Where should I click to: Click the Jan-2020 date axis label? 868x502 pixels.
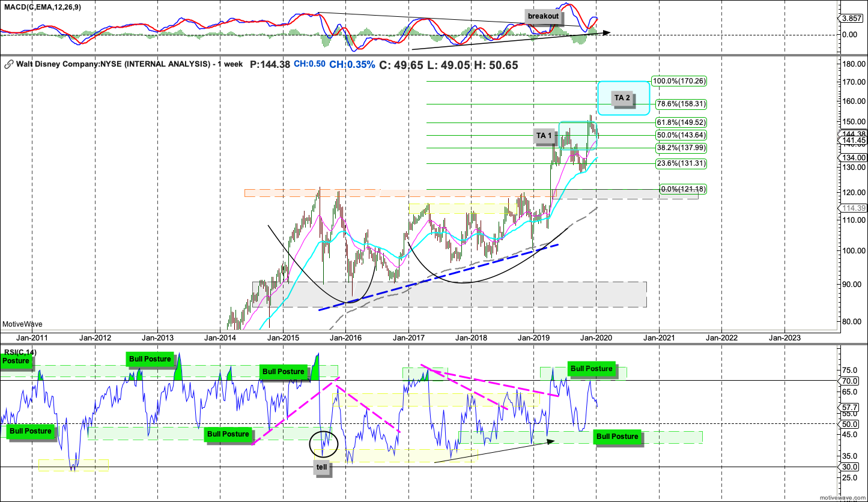click(596, 337)
